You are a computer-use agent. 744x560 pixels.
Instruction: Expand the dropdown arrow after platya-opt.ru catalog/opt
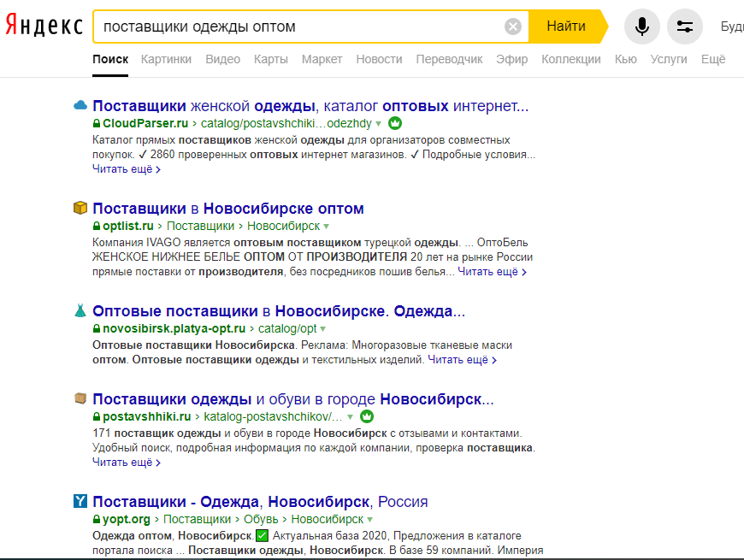(x=322, y=328)
